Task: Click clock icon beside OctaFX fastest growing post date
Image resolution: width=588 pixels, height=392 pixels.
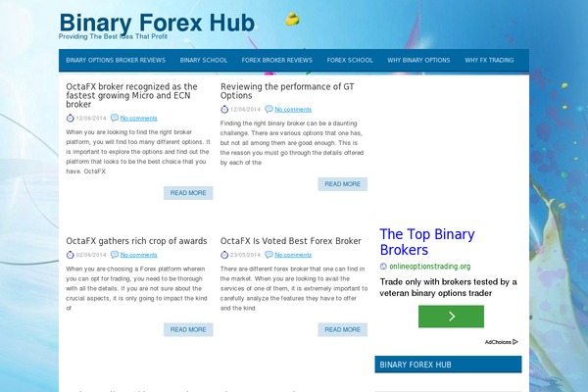Action: tap(71, 119)
